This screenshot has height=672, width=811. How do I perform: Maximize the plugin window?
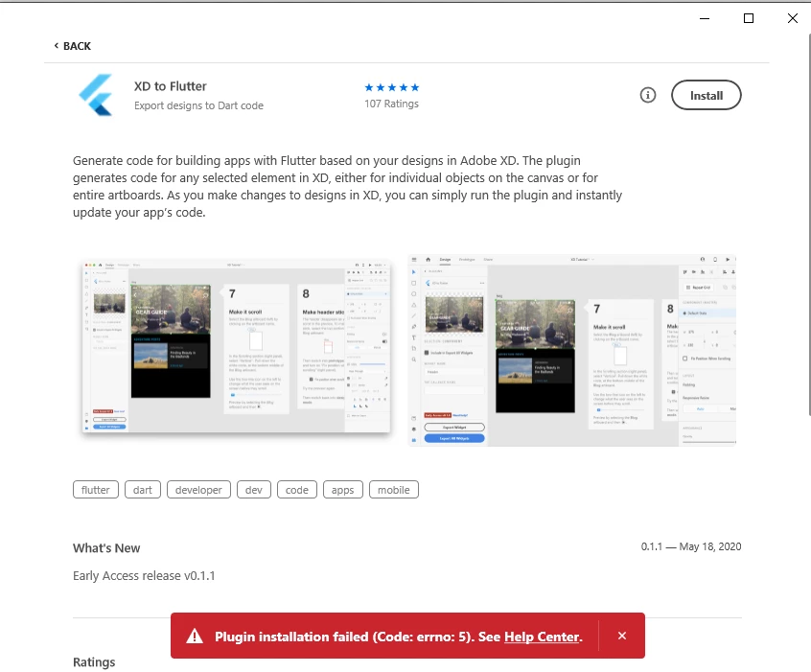(749, 18)
